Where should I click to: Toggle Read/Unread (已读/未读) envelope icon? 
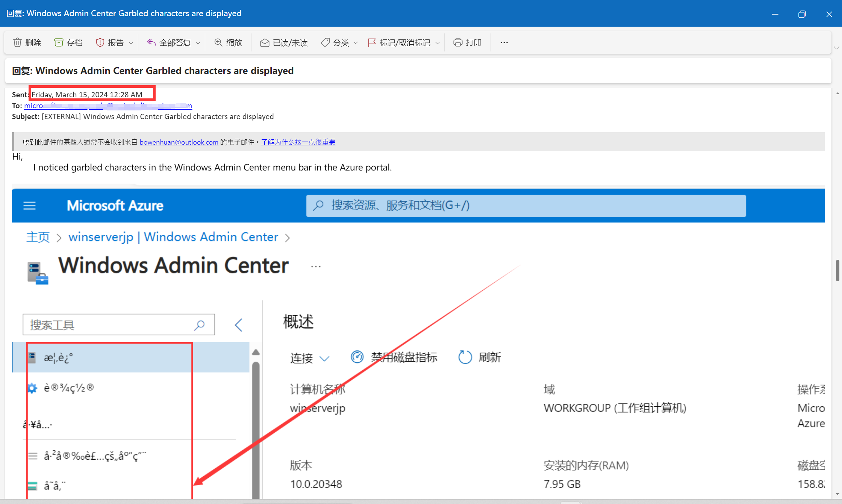265,43
